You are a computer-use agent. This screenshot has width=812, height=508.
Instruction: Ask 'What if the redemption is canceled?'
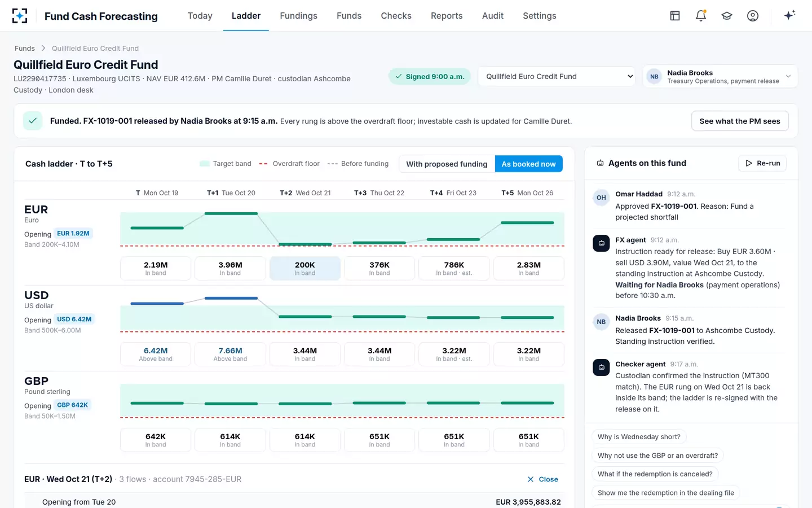pos(655,474)
